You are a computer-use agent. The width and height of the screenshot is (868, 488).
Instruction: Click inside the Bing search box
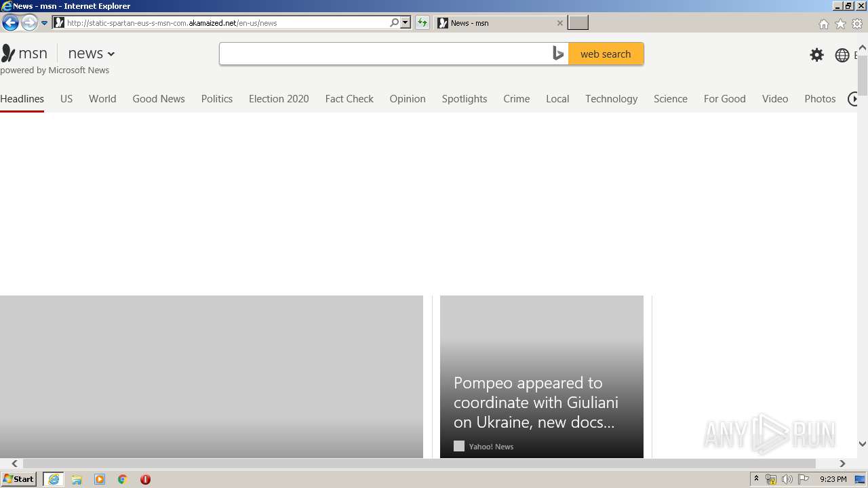(x=385, y=54)
